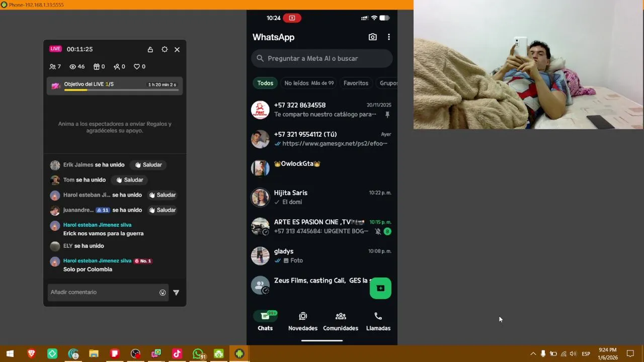Viewport: 644px width, 362px height.
Task: Focus the 'Preguntar a Meta AI o buscar' field
Action: (322, 58)
